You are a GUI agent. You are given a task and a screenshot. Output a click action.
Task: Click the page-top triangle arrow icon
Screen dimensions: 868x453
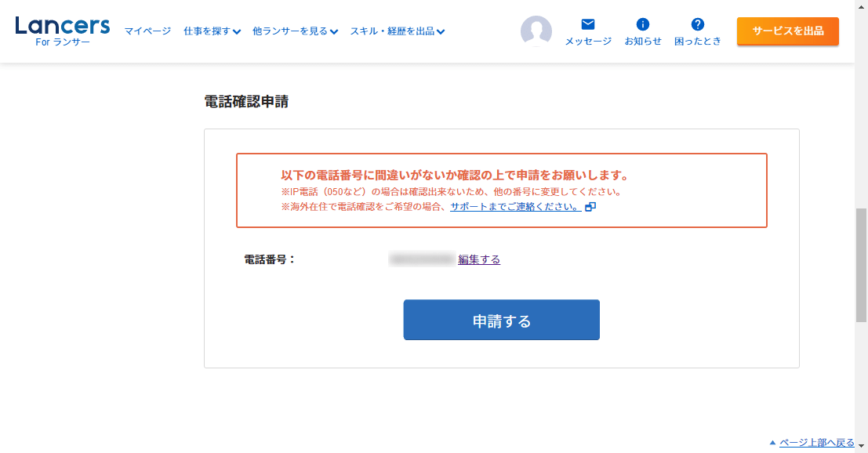coord(772,442)
